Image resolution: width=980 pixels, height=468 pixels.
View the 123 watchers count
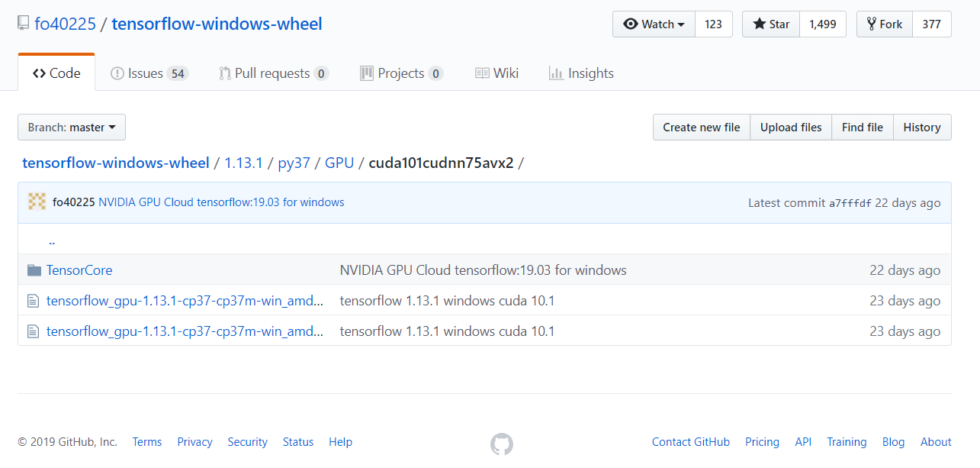coord(713,24)
